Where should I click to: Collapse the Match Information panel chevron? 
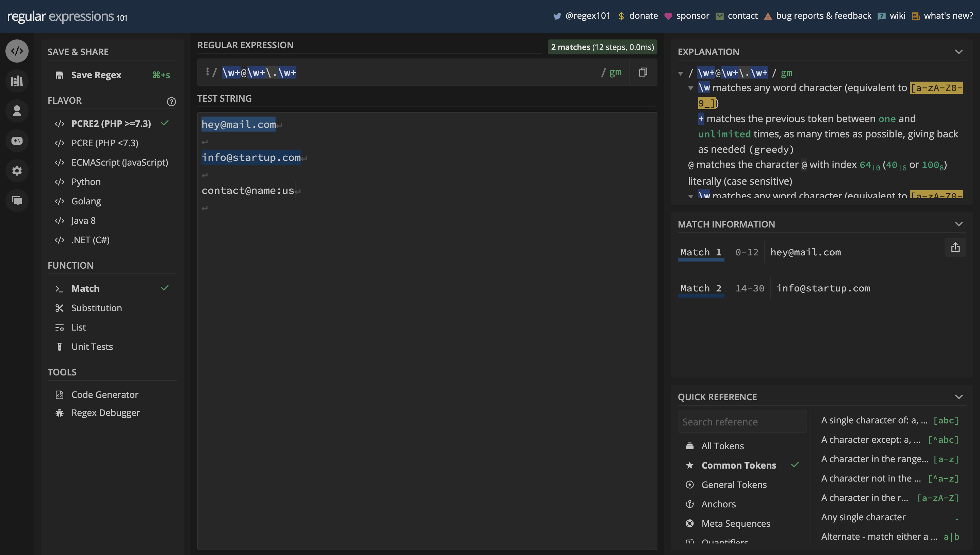[x=959, y=224]
